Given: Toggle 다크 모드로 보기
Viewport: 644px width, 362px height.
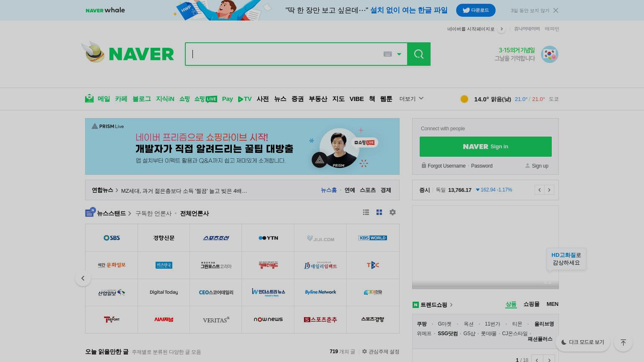Looking at the screenshot, I should [x=582, y=342].
